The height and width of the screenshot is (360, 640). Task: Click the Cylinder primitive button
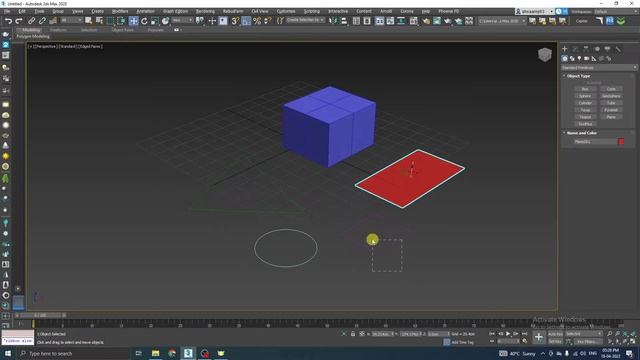585,103
